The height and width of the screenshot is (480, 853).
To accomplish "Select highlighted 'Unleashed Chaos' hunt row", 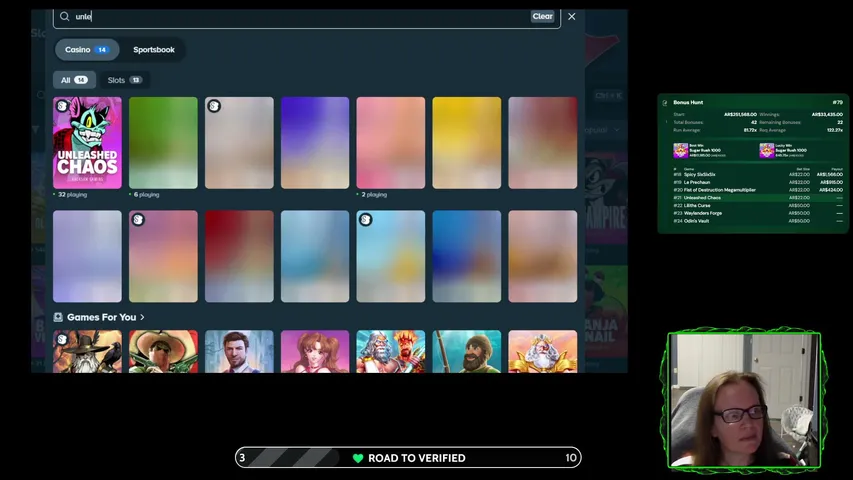I will 758,198.
